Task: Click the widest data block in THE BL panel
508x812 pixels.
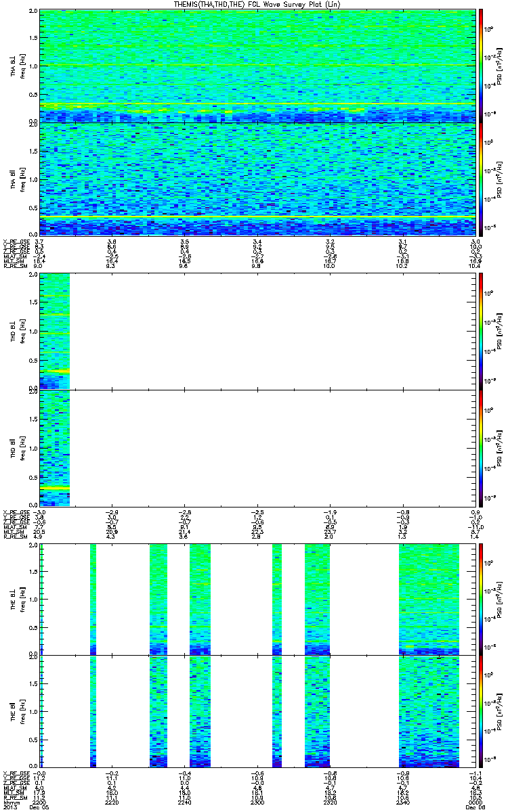Action: coord(429,598)
